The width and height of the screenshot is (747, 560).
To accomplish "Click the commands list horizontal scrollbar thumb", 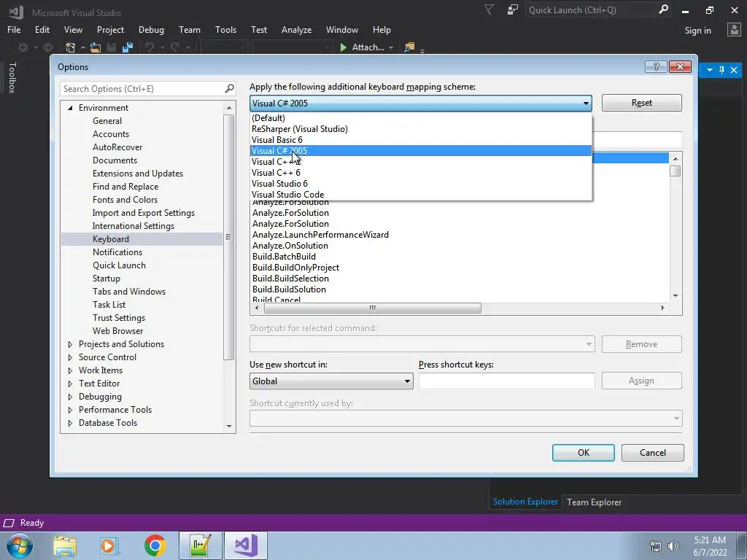I will click(373, 308).
